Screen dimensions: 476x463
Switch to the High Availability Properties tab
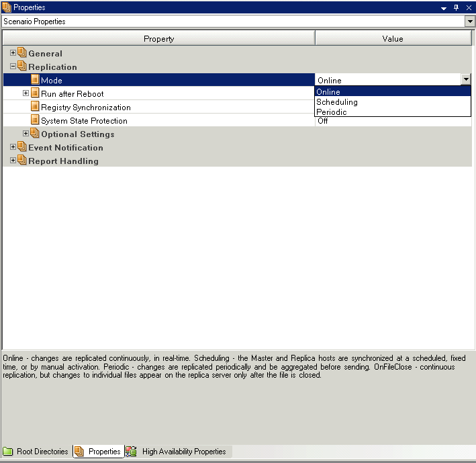179,452
